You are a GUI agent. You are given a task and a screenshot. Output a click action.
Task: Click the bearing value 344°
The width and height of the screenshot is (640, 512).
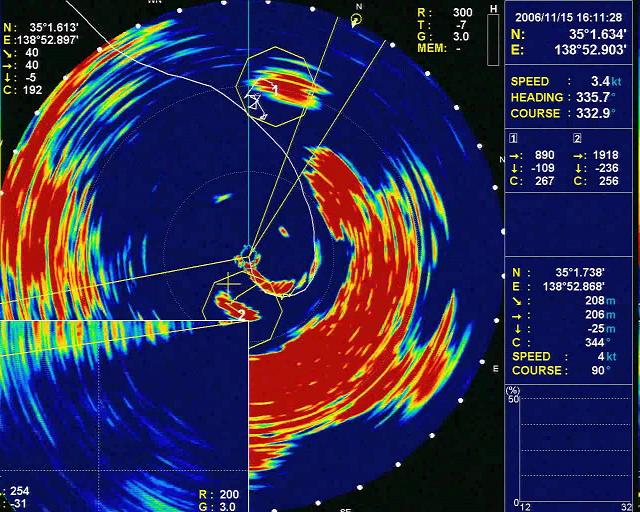598,342
